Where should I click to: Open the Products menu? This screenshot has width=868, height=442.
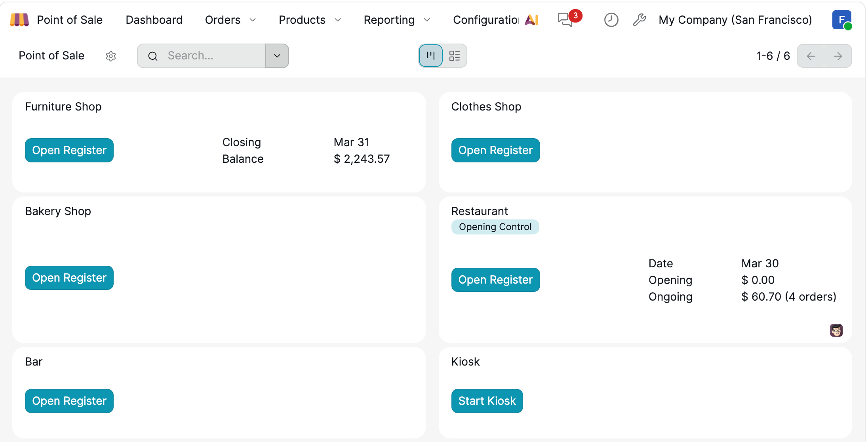[x=309, y=20]
